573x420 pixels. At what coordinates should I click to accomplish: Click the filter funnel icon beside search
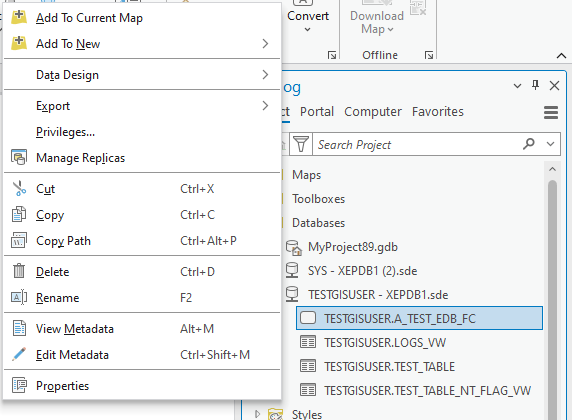coord(301,144)
